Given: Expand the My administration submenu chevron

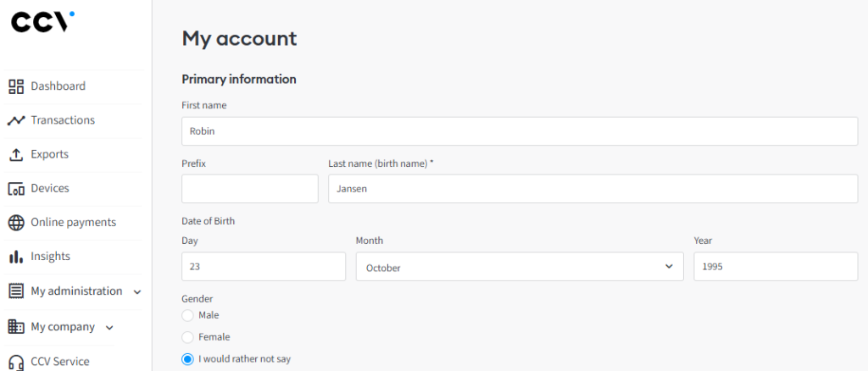Looking at the screenshot, I should click(x=137, y=292).
